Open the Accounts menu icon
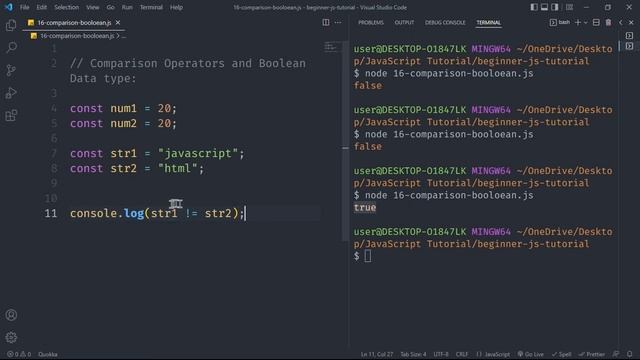The height and width of the screenshot is (360, 640). 11,315
